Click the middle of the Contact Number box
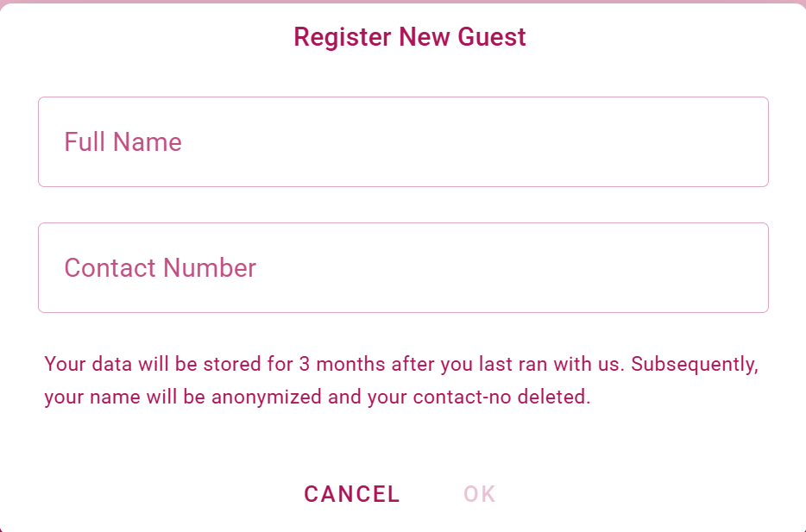This screenshot has width=806, height=532. 403,268
